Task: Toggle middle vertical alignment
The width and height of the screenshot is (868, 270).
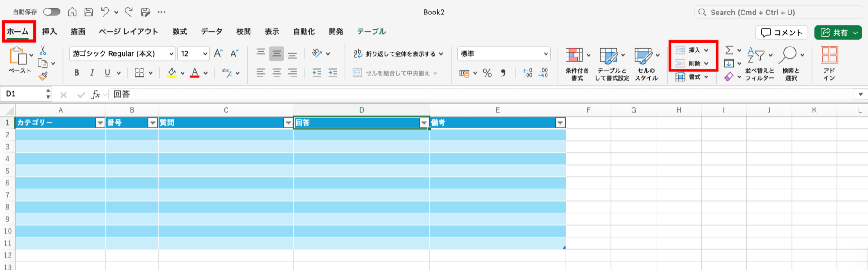Action: (x=277, y=53)
